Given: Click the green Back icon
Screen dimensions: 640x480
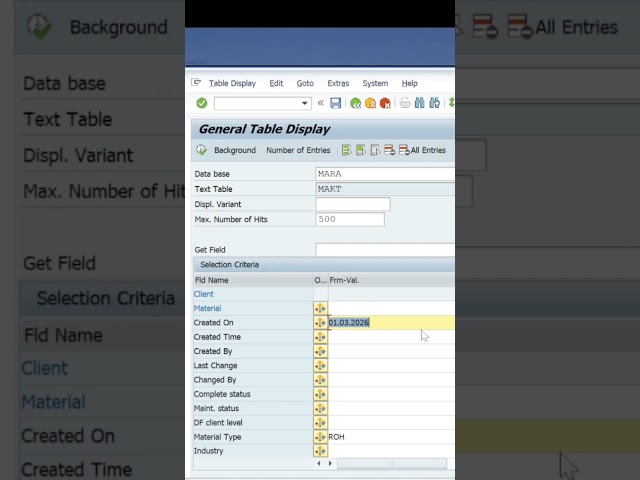Looking at the screenshot, I should pos(356,103).
